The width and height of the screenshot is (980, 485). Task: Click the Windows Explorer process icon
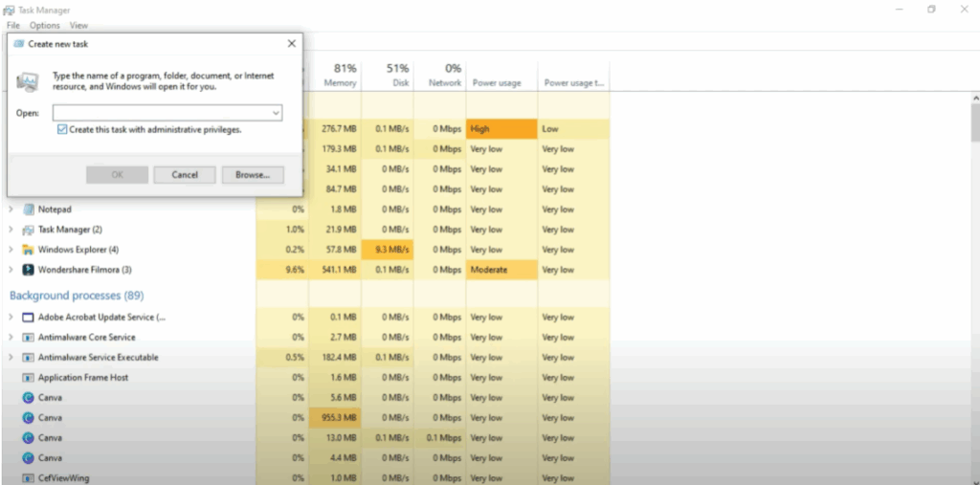coord(28,250)
